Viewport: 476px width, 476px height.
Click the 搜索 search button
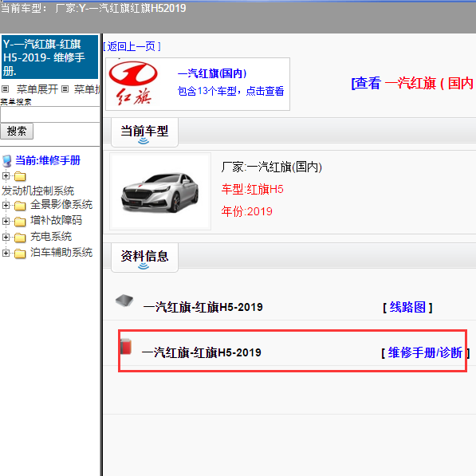click(17, 131)
